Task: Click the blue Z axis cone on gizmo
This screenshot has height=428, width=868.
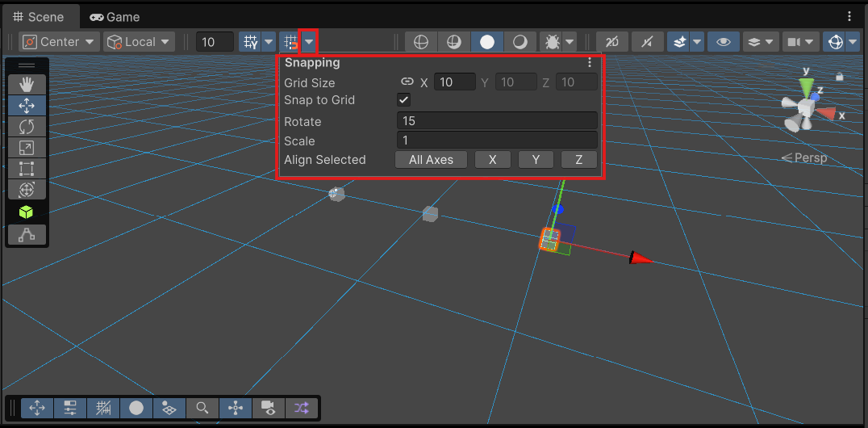Action: pos(815,96)
